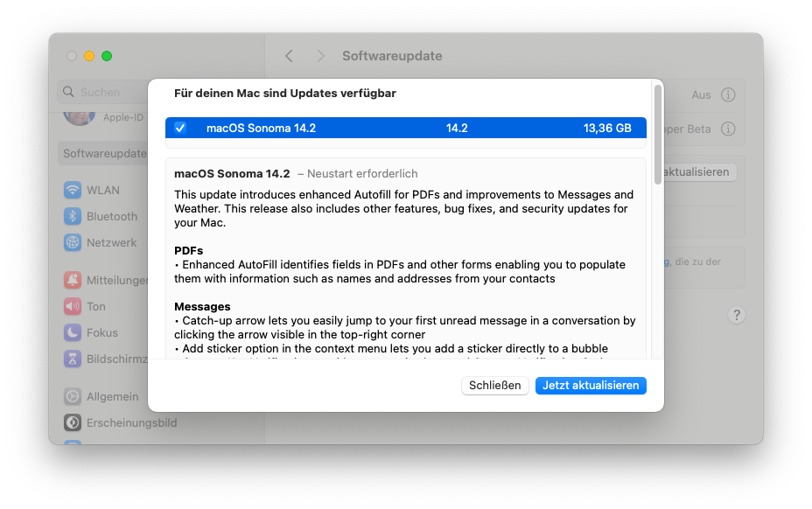Click Jetzt aktualisieren button
Screen dimensions: 812x509
point(591,385)
